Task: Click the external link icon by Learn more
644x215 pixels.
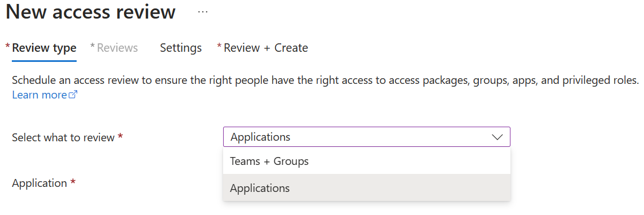Action: (x=73, y=95)
